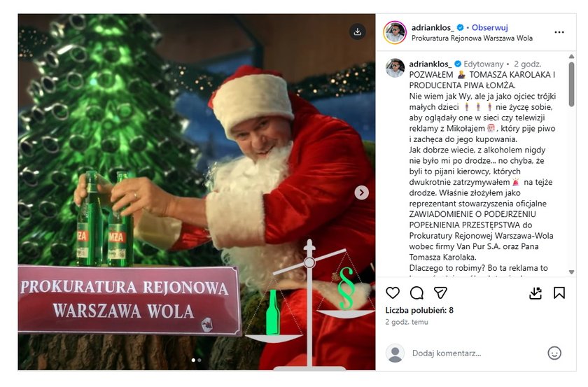Like the post with the heart icon
588x387 pixels.
coord(393,293)
